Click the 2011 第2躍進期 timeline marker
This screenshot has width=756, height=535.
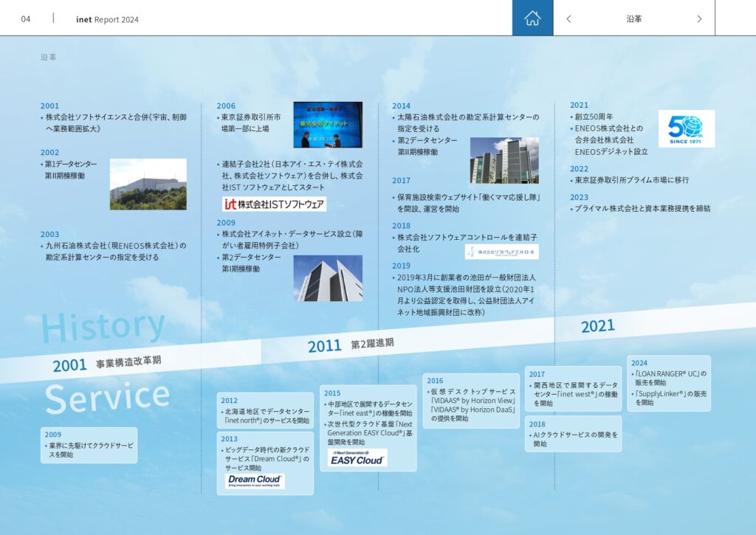(x=351, y=345)
